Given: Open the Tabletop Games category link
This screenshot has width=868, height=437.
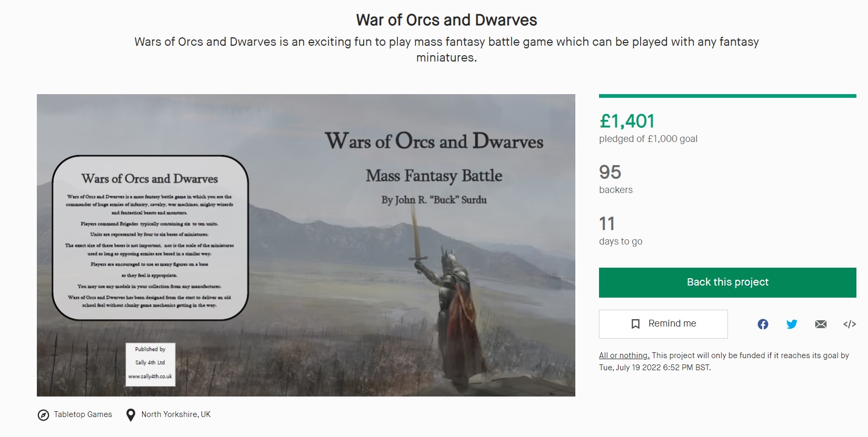Looking at the screenshot, I should 82,414.
